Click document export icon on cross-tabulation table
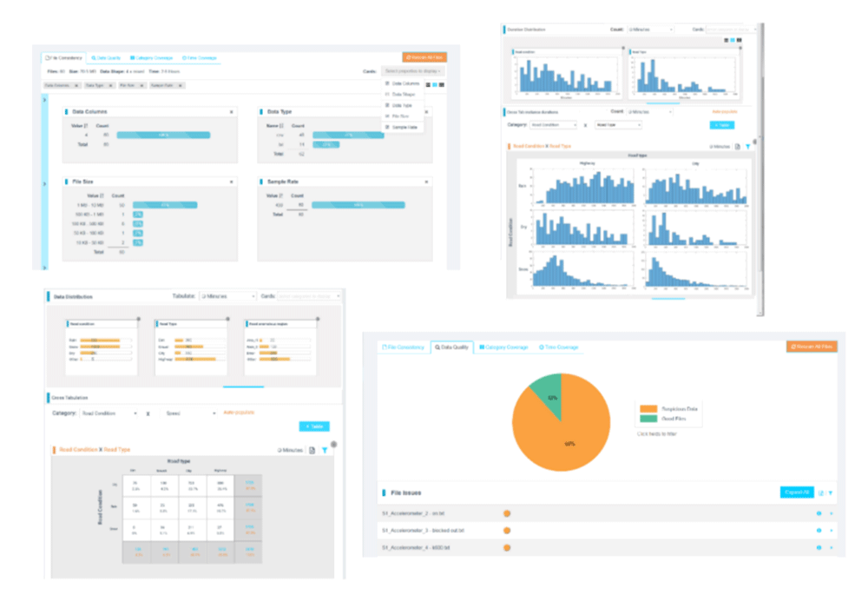 pyautogui.click(x=312, y=450)
